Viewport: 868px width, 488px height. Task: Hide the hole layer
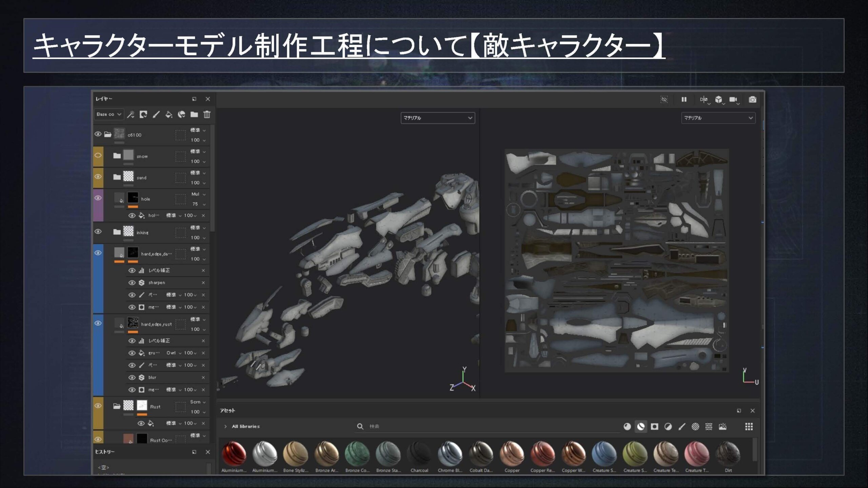tap(98, 198)
